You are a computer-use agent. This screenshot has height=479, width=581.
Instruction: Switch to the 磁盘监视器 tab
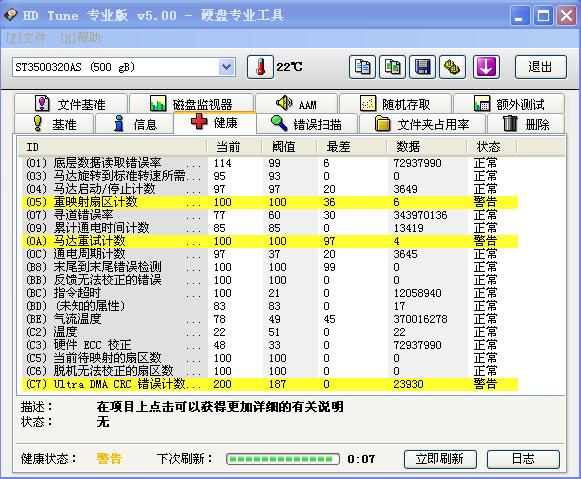(x=191, y=104)
